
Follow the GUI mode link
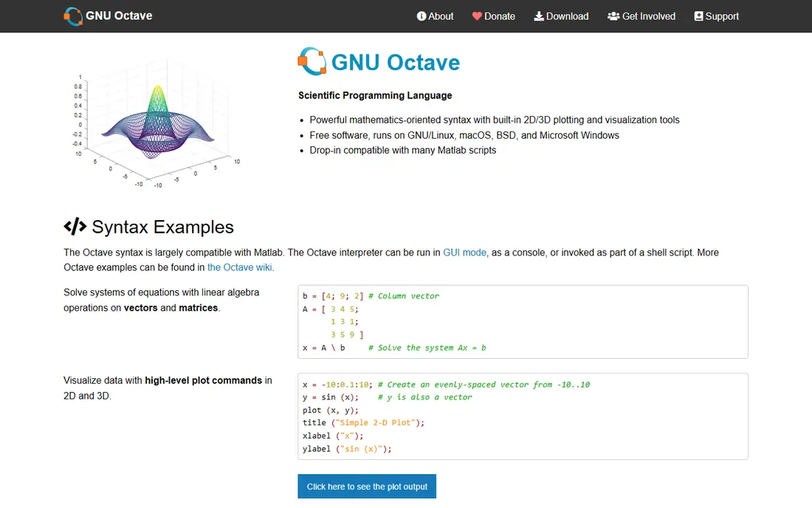click(x=464, y=253)
